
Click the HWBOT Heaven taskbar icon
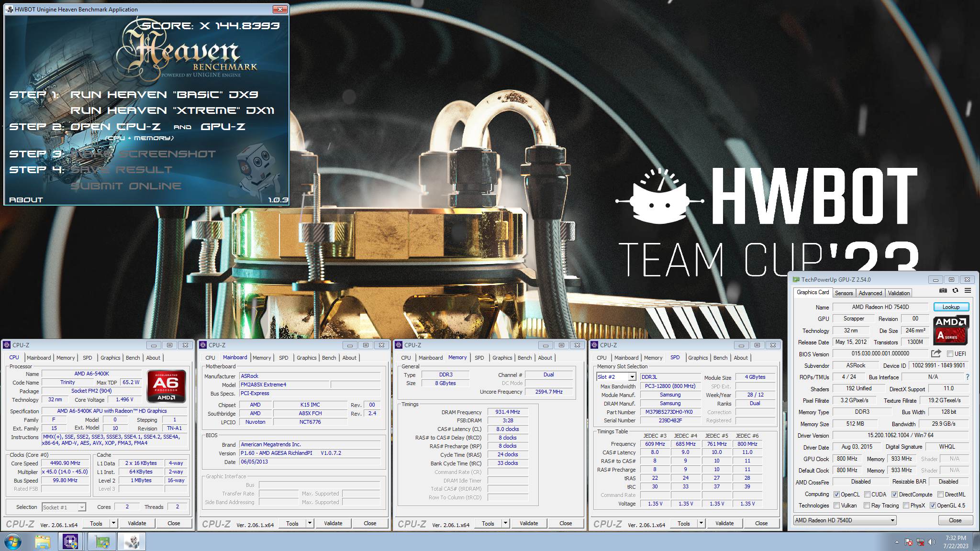[x=132, y=542]
